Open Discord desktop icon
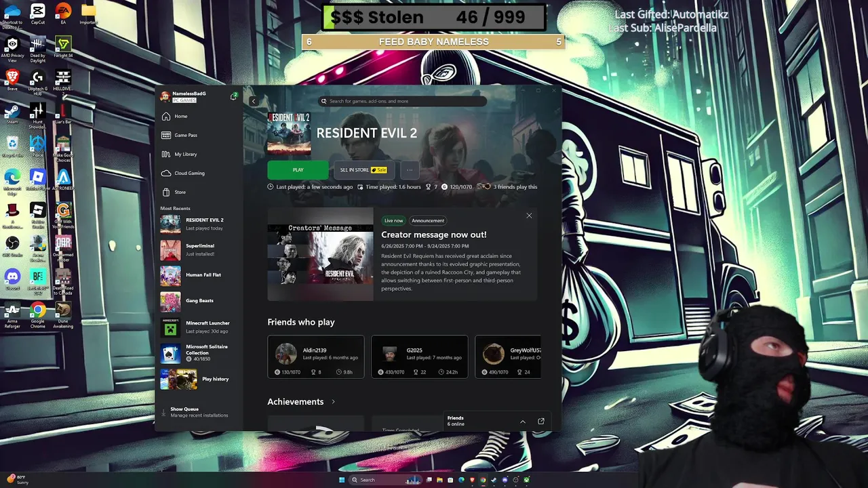Image resolution: width=868 pixels, height=488 pixels. pos(12,279)
